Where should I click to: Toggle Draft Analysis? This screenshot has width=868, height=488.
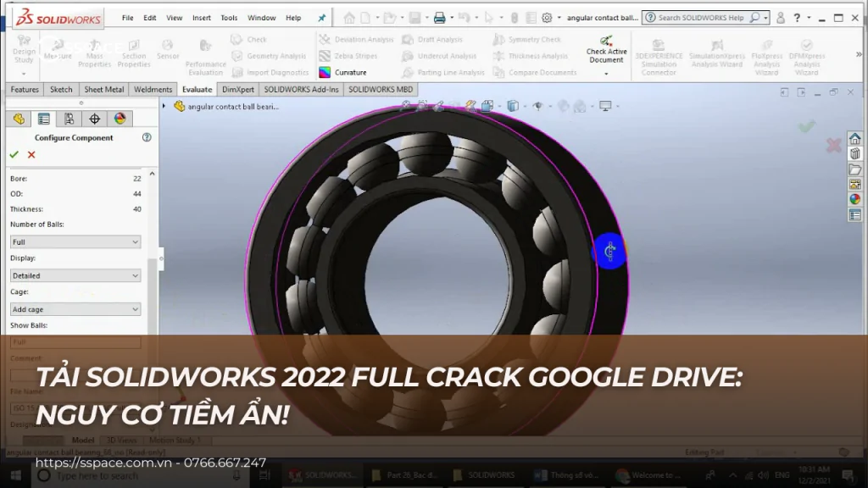click(432, 39)
